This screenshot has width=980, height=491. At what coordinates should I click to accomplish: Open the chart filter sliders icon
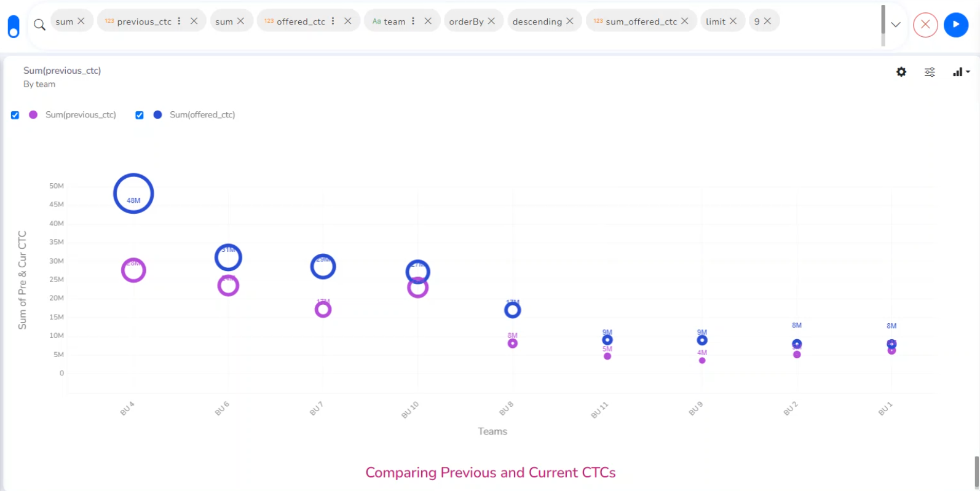[x=930, y=72]
